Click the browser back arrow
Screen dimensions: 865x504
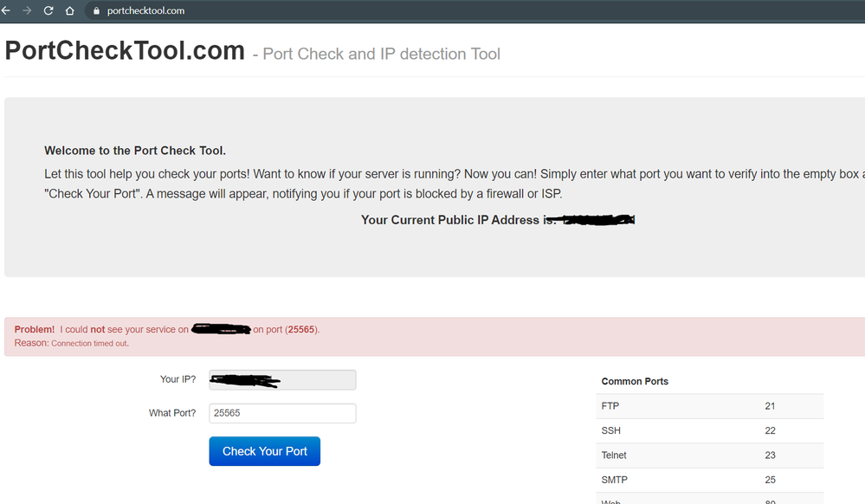point(6,10)
